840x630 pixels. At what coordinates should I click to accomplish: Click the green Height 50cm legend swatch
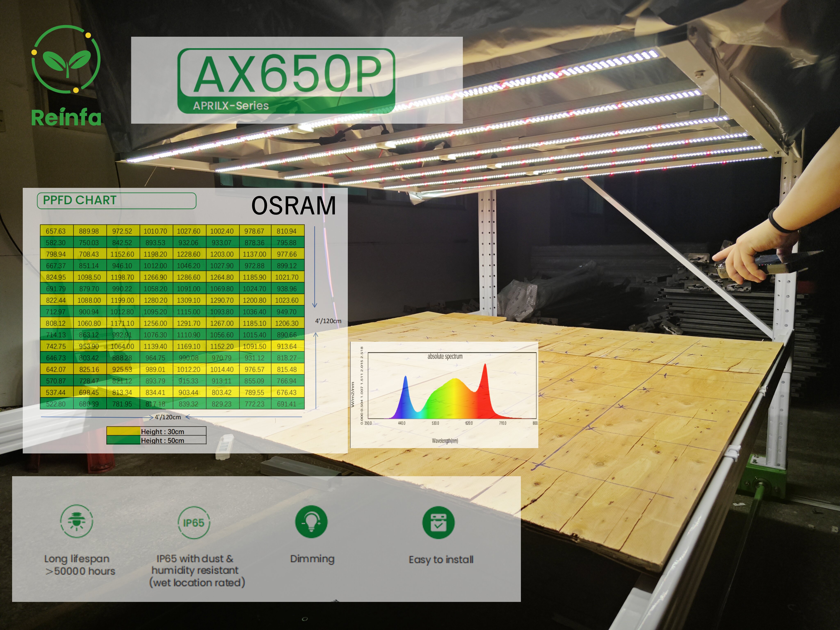pos(123,440)
